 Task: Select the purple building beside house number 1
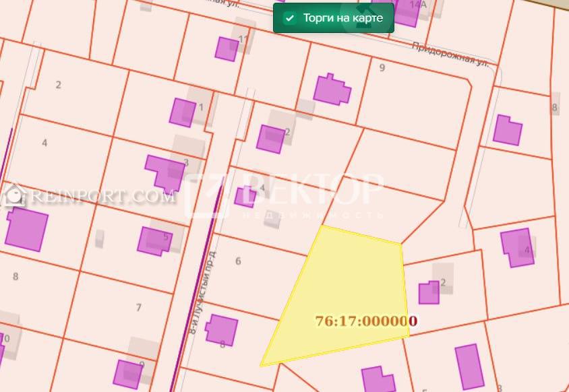point(182,112)
